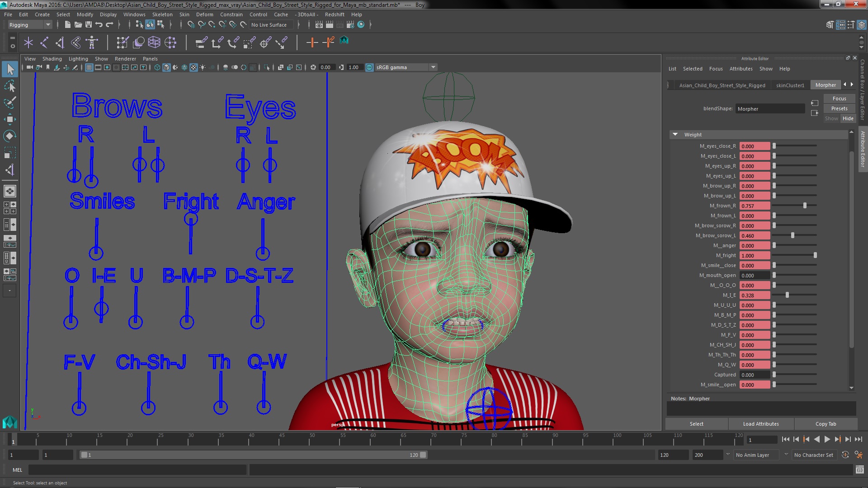Play the animation forwards

(x=827, y=439)
